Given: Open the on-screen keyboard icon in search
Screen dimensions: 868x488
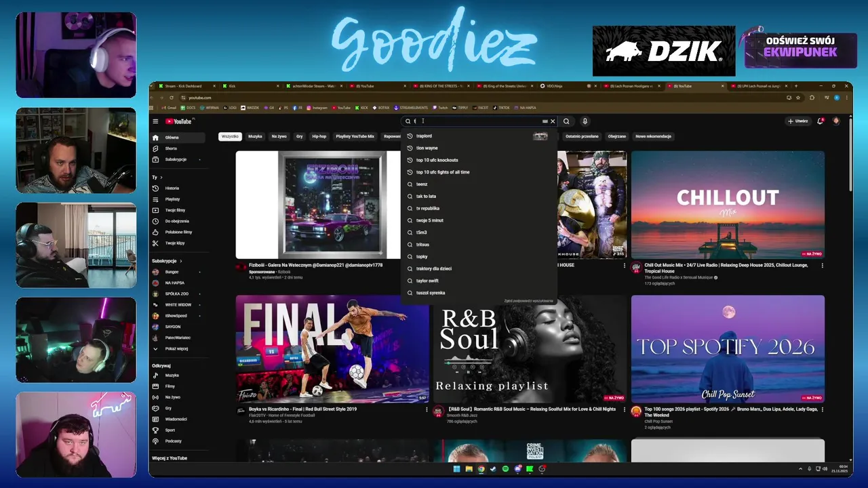Looking at the screenshot, I should coord(545,121).
